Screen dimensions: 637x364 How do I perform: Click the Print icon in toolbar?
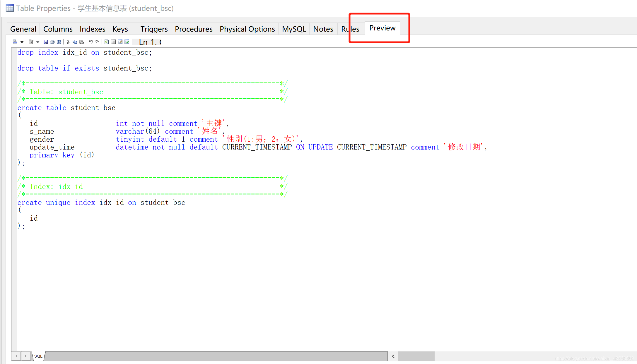coord(52,42)
